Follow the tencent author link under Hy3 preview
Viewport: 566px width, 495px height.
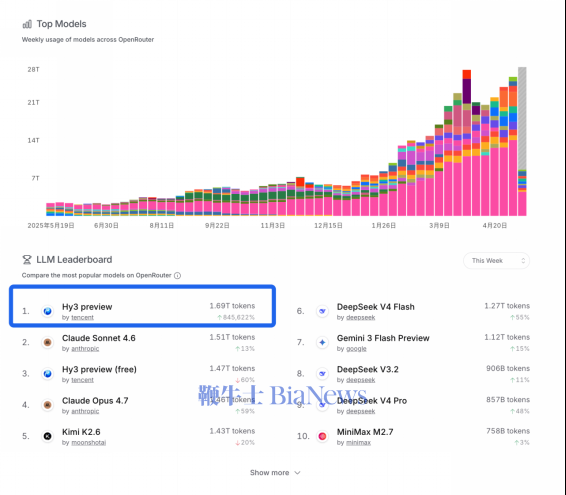pyautogui.click(x=82, y=317)
